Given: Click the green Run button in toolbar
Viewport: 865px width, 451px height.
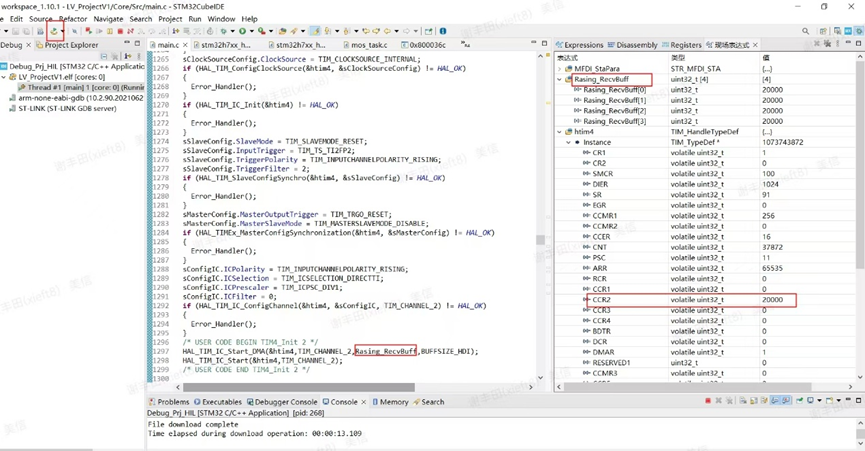Looking at the screenshot, I should (x=241, y=31).
